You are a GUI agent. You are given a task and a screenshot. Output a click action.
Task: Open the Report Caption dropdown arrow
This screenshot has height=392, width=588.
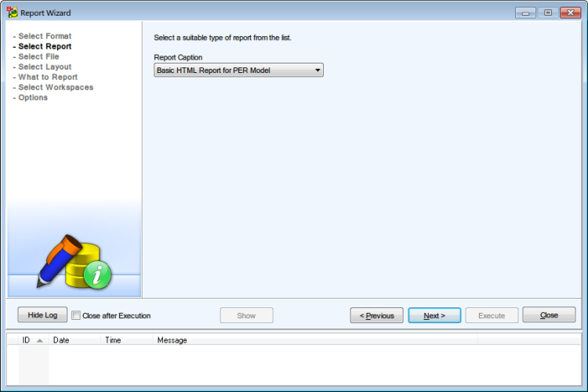click(318, 70)
